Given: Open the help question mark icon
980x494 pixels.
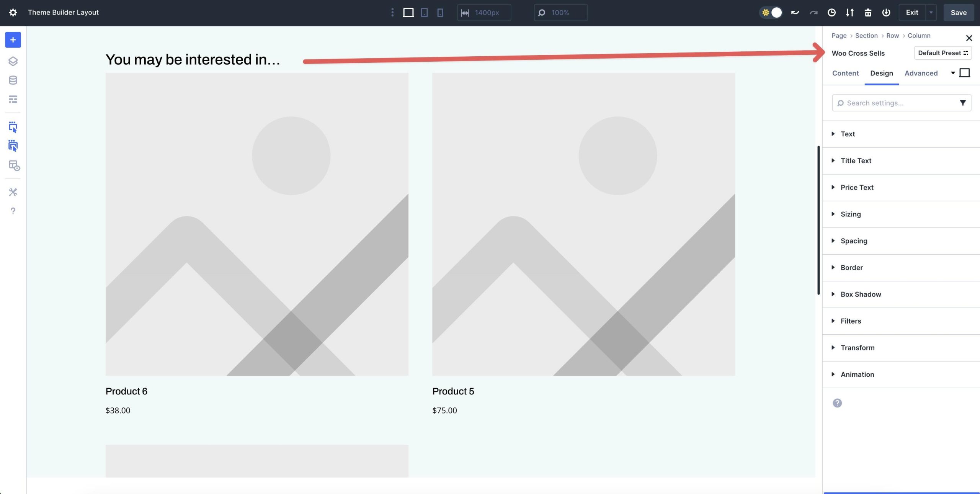Looking at the screenshot, I should click(x=13, y=211).
